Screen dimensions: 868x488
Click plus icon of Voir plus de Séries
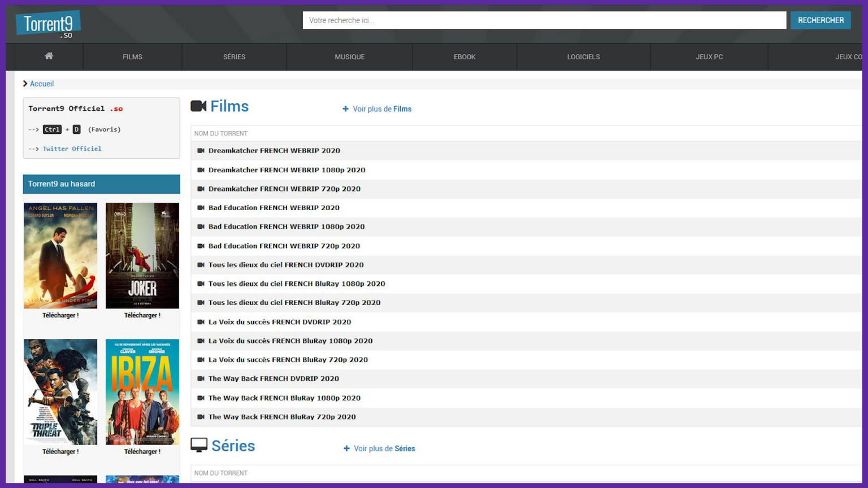(x=346, y=448)
